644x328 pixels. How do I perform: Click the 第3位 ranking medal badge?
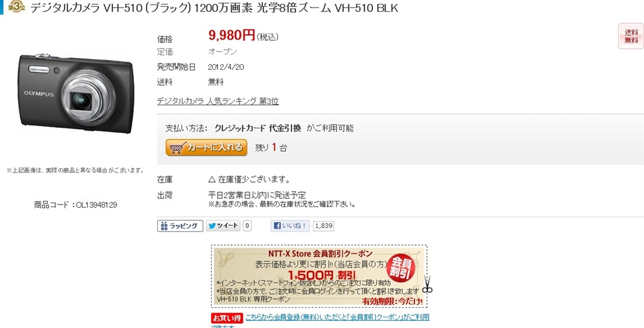[16, 7]
